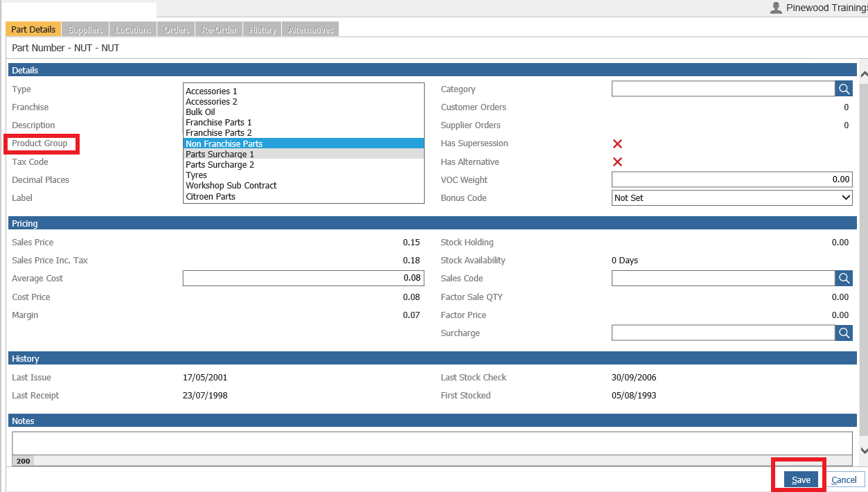The image size is (868, 492).
Task: Click the Last Issue date 17/05/2001
Action: [205, 378]
